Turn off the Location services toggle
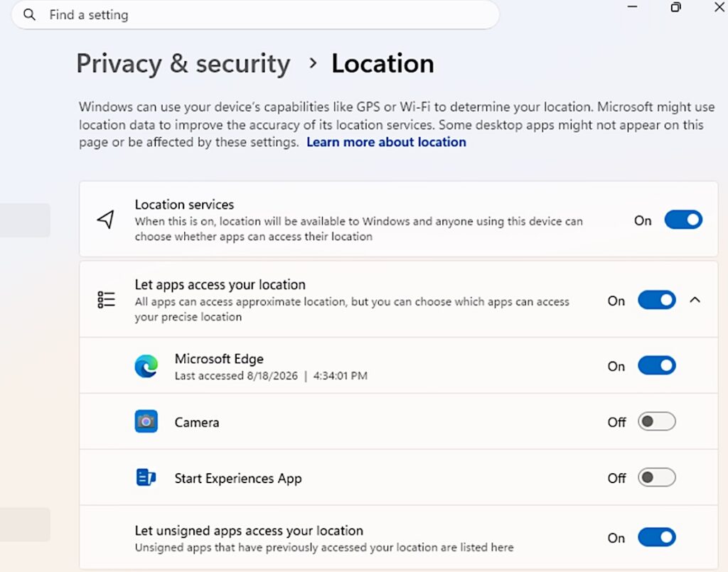Image resolution: width=728 pixels, height=572 pixels. coord(683,220)
